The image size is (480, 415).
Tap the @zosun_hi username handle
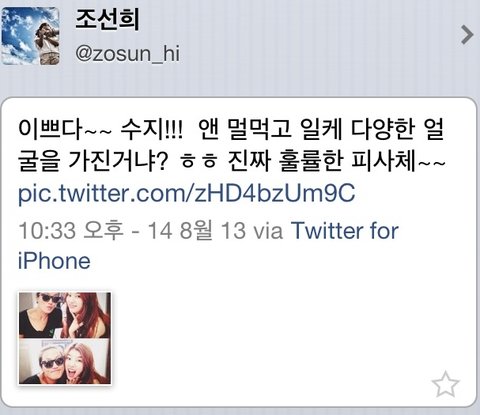pos(127,54)
